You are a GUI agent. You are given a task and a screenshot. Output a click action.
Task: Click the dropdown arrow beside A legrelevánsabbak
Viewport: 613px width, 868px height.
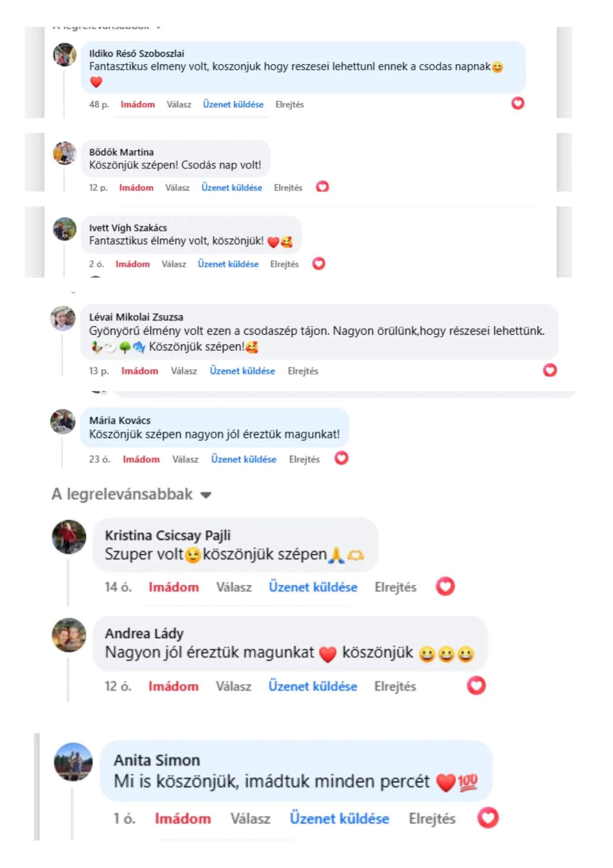(x=206, y=495)
